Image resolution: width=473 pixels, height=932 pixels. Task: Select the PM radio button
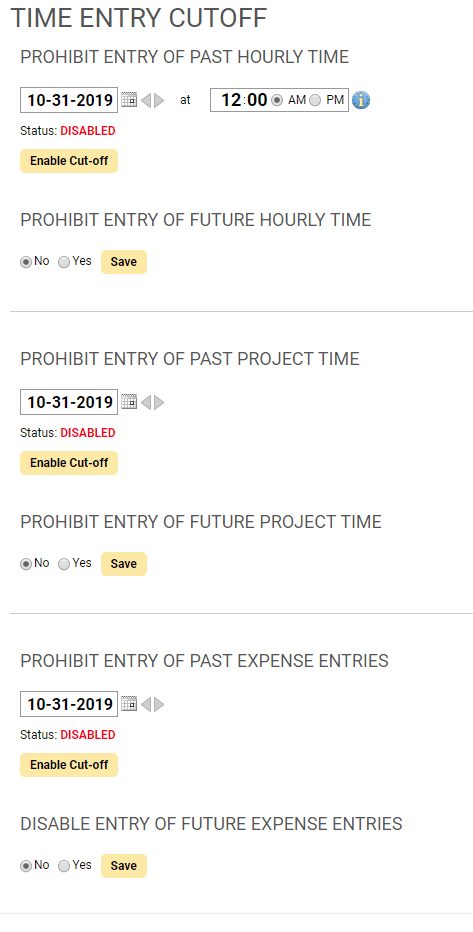[315, 100]
